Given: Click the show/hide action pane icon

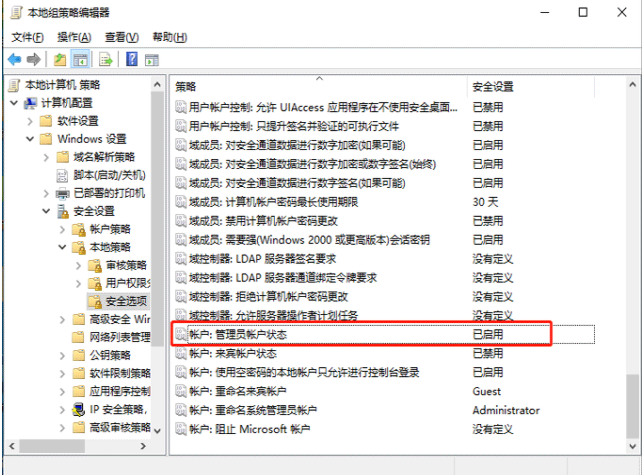Looking at the screenshot, I should pos(152,59).
